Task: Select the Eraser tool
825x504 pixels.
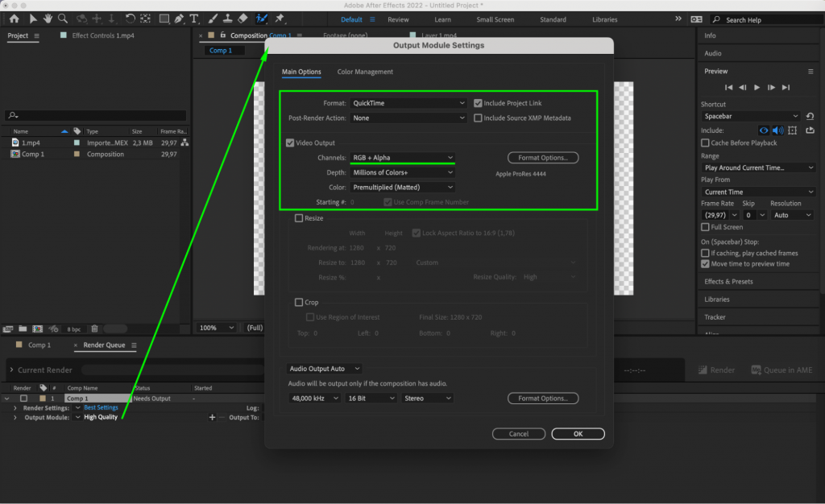Action: (x=242, y=17)
